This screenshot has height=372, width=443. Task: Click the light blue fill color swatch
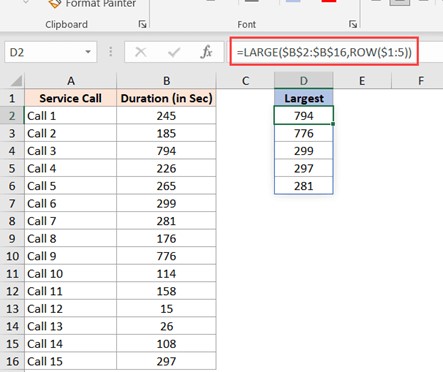coord(293,1)
